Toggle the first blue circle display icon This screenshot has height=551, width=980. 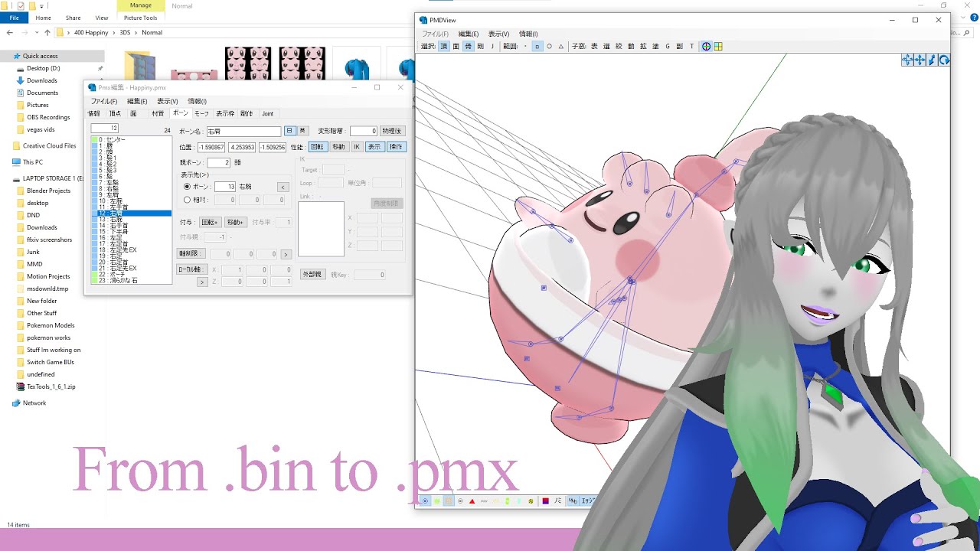425,501
